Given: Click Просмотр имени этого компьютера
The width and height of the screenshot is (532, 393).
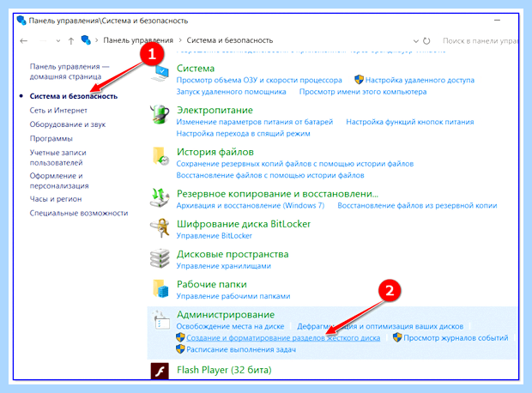Looking at the screenshot, I should point(363,92).
